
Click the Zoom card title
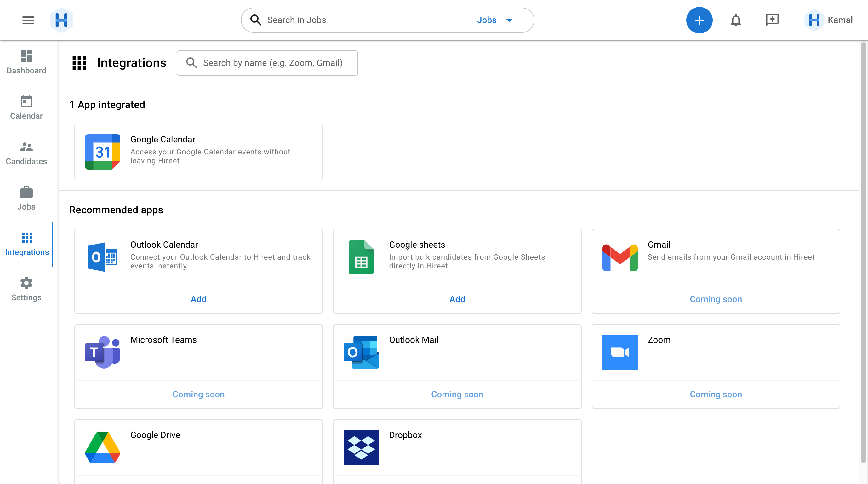tap(659, 340)
